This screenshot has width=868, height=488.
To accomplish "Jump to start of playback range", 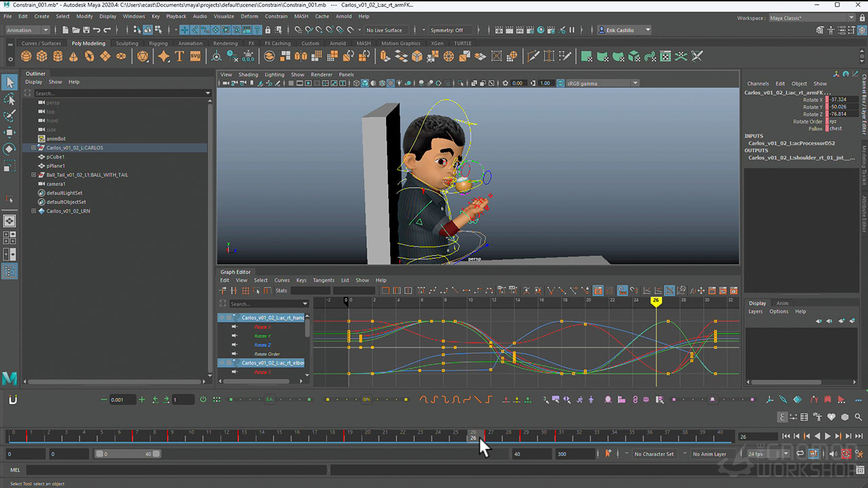I will [x=785, y=436].
